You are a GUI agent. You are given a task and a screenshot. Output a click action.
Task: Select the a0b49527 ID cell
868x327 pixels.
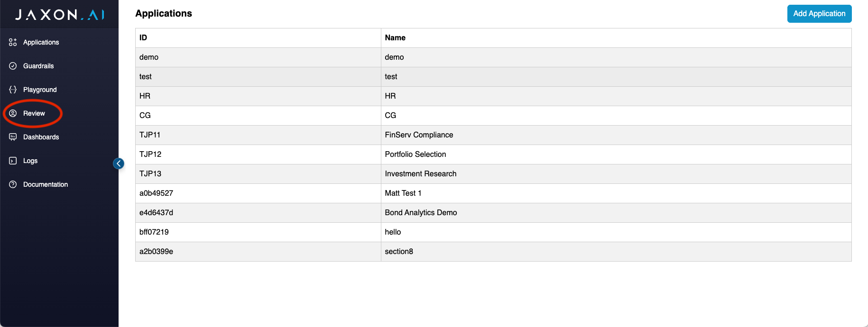click(x=156, y=193)
